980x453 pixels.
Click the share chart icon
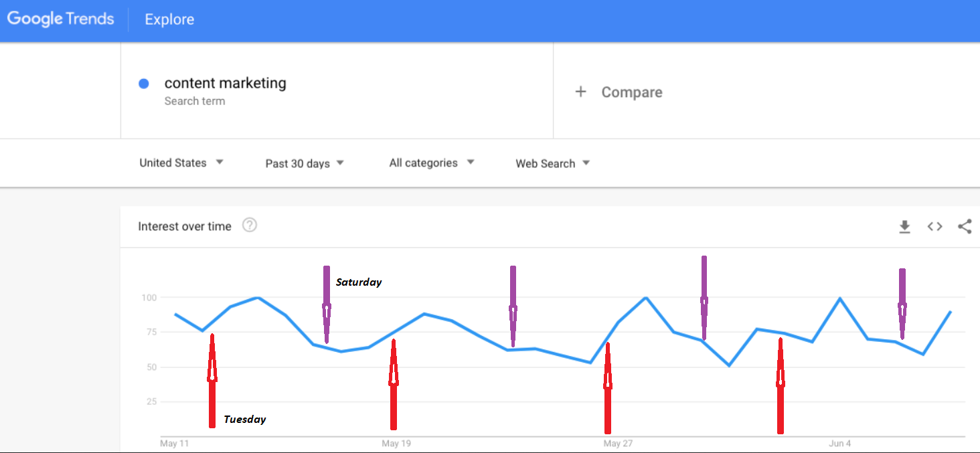pos(964,227)
